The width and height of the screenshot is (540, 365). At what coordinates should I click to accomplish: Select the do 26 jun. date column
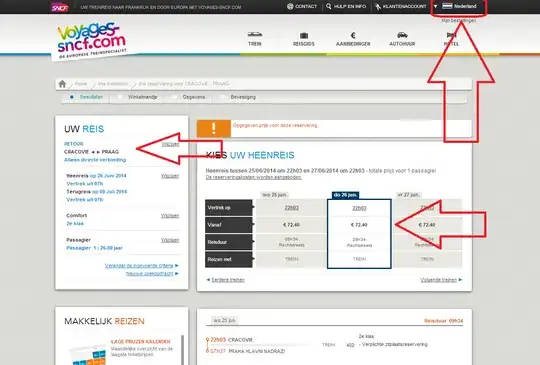[x=345, y=195]
